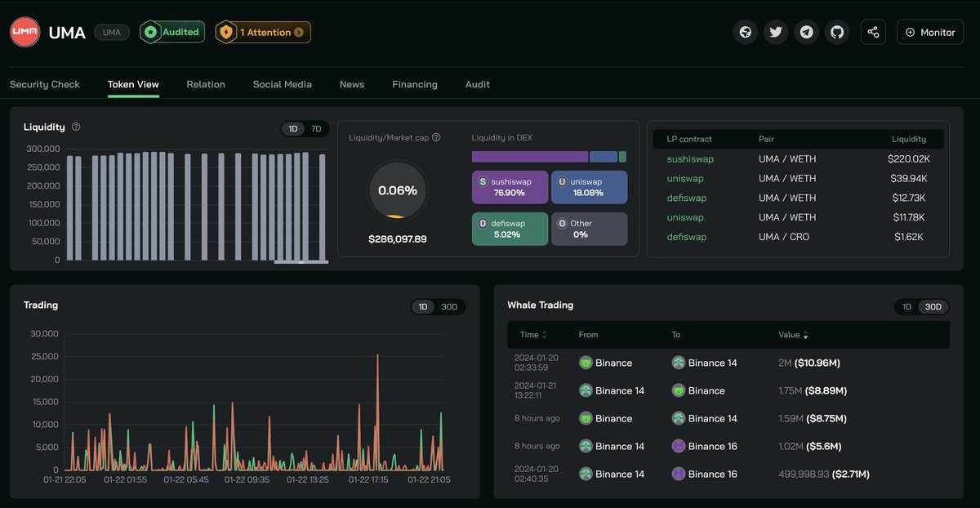This screenshot has width=980, height=508.
Task: Click the liquidity chart range scrollbar
Action: tap(301, 262)
